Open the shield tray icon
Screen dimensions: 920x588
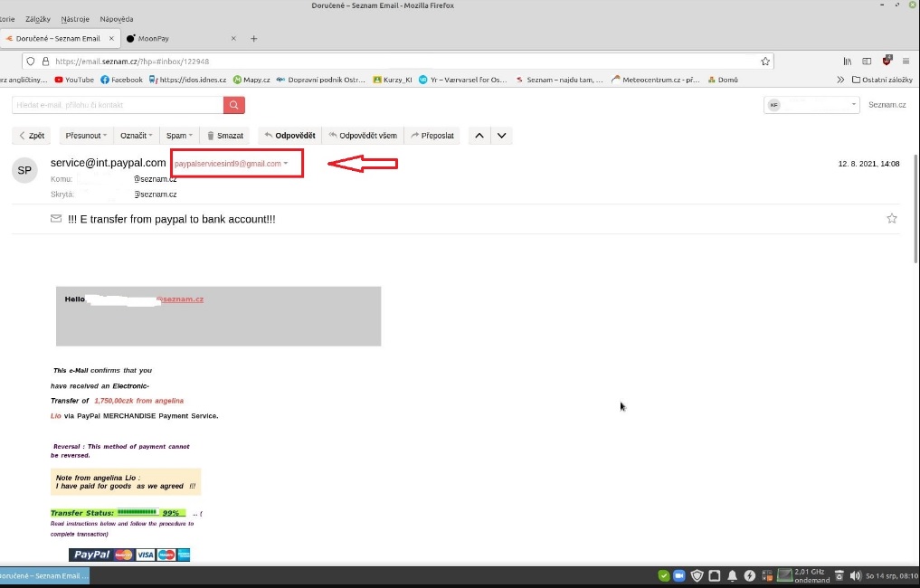click(x=697, y=575)
